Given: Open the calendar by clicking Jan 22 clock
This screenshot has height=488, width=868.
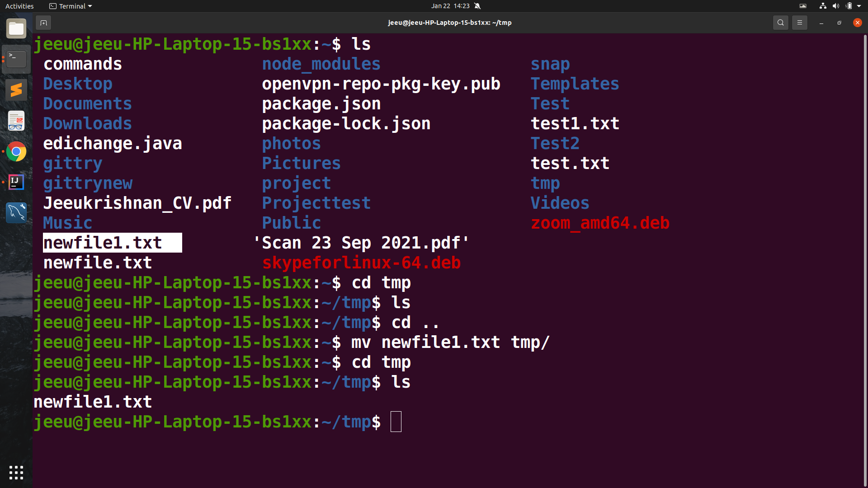Looking at the screenshot, I should 450,6.
